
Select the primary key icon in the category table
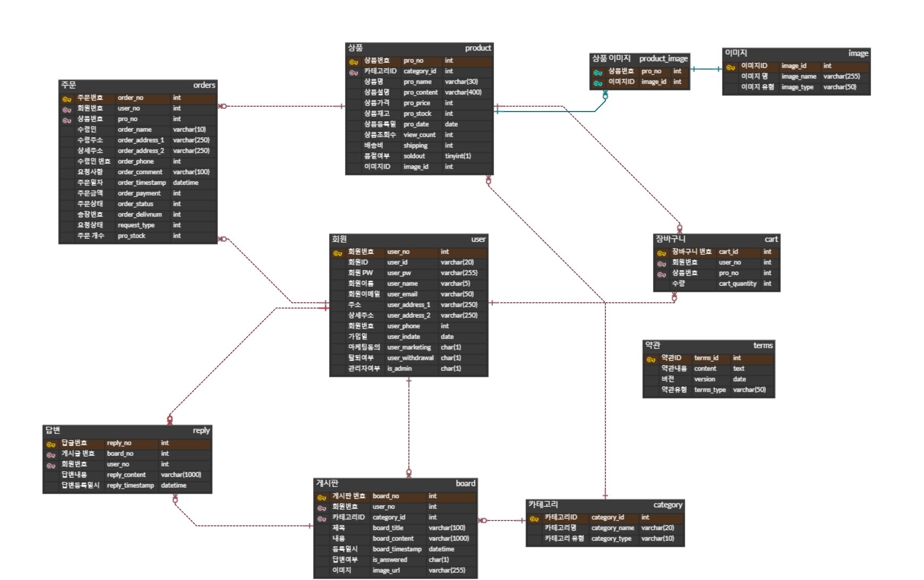tap(534, 518)
